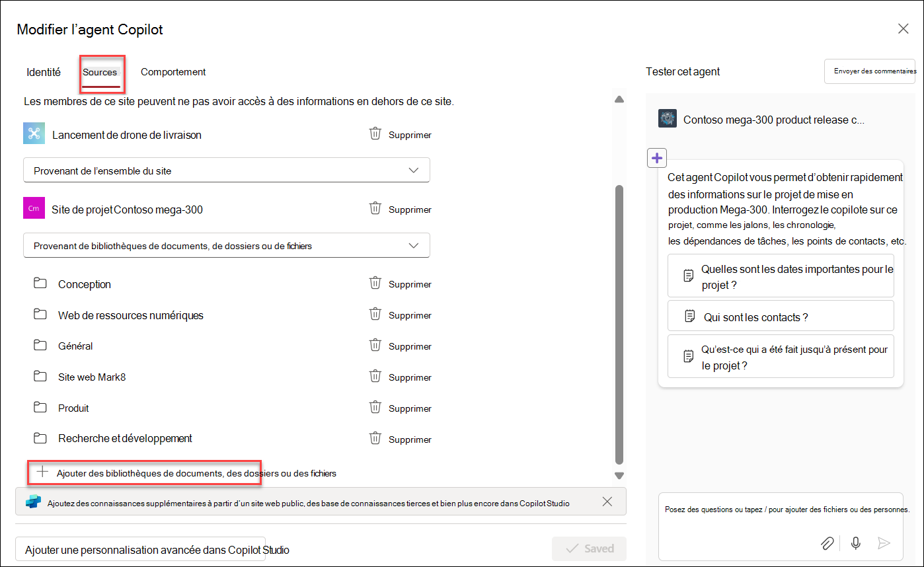Image resolution: width=924 pixels, height=567 pixels.
Task: Click trash icon for Web de ressources numériques
Action: pos(375,315)
